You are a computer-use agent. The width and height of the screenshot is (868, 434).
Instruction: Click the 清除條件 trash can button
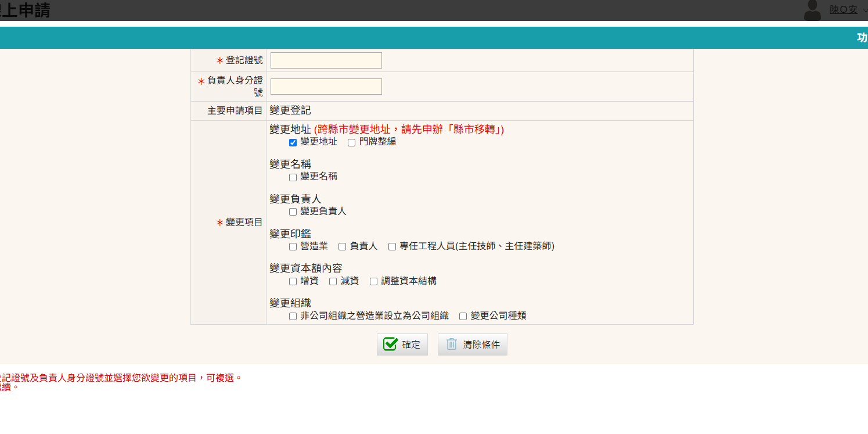click(x=473, y=345)
